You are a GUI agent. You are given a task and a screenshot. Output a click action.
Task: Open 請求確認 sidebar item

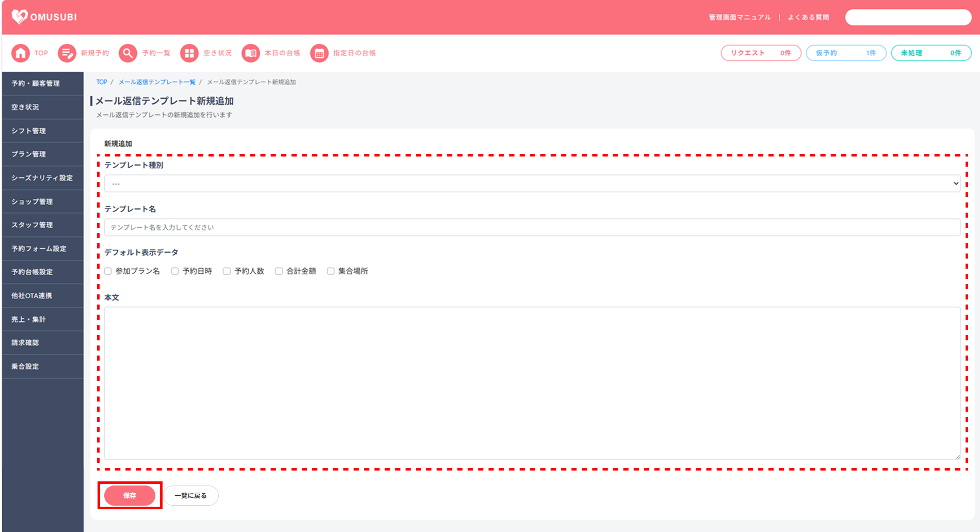[x=43, y=342]
